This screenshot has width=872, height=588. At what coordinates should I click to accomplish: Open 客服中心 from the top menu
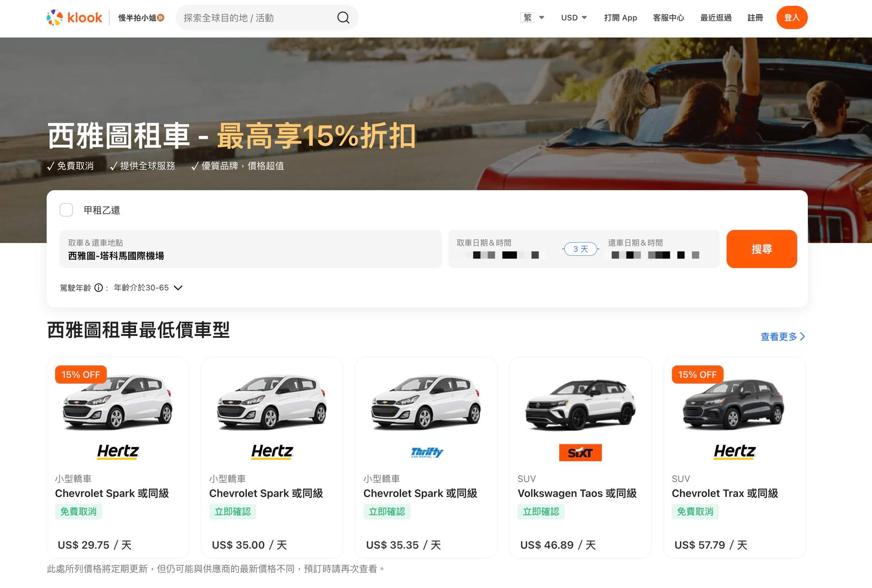point(668,17)
